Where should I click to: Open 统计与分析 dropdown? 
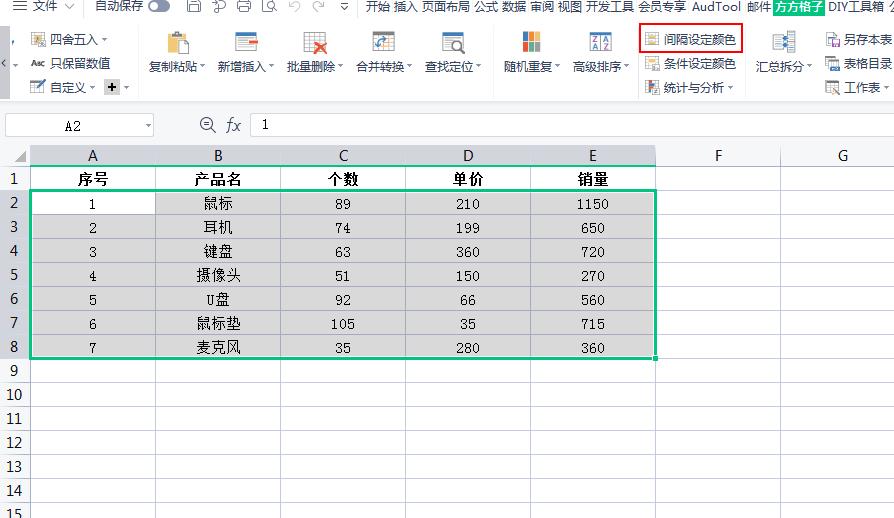689,87
